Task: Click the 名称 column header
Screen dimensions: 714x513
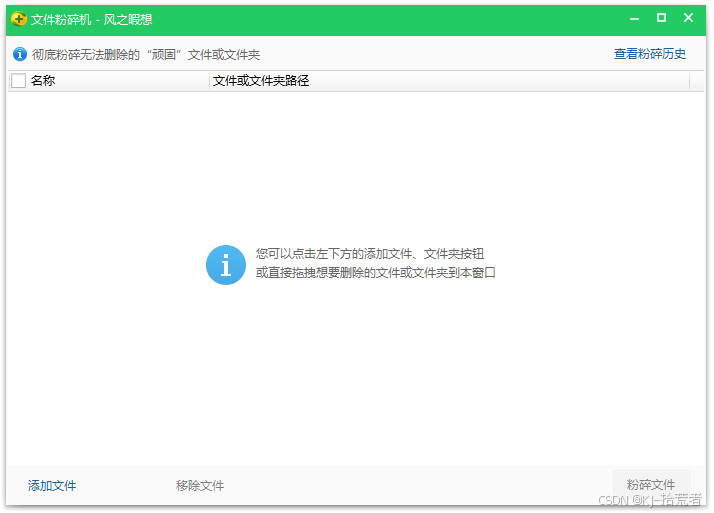Action: (43, 81)
